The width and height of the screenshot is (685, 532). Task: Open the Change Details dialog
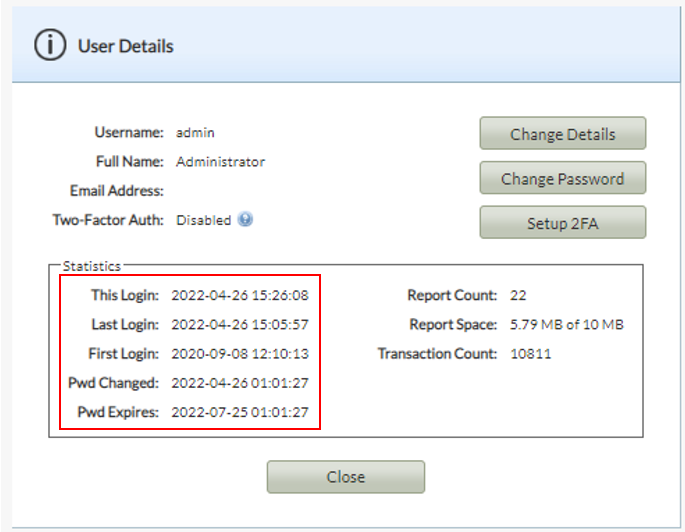point(563,133)
